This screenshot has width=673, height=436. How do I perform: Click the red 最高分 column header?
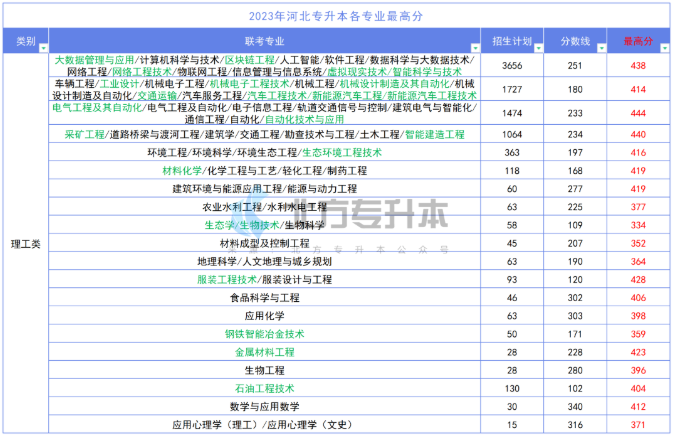(x=637, y=42)
